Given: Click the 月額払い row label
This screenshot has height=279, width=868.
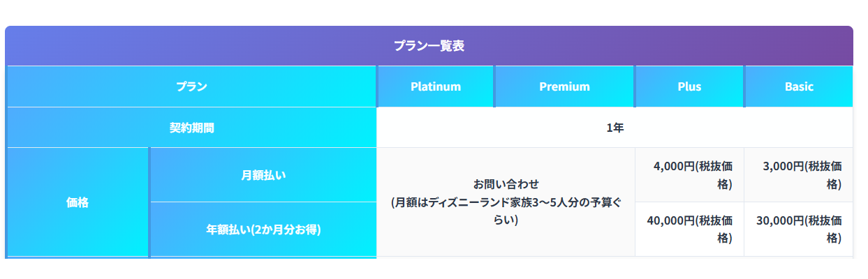Looking at the screenshot, I should [263, 175].
